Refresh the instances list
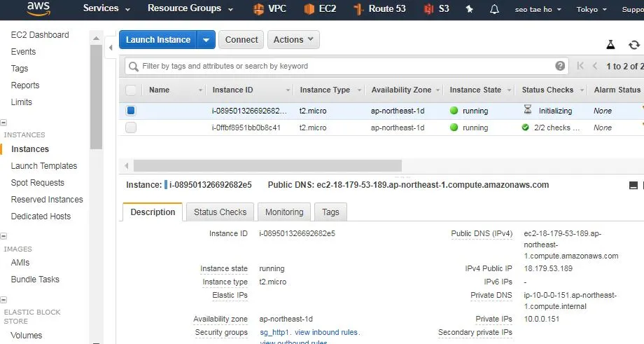This screenshot has height=344, width=644. (634, 44)
